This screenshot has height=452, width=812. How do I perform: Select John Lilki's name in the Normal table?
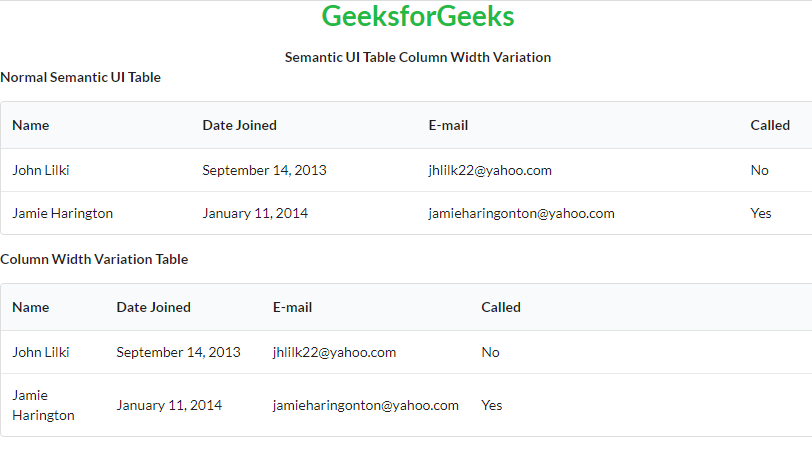click(x=41, y=170)
